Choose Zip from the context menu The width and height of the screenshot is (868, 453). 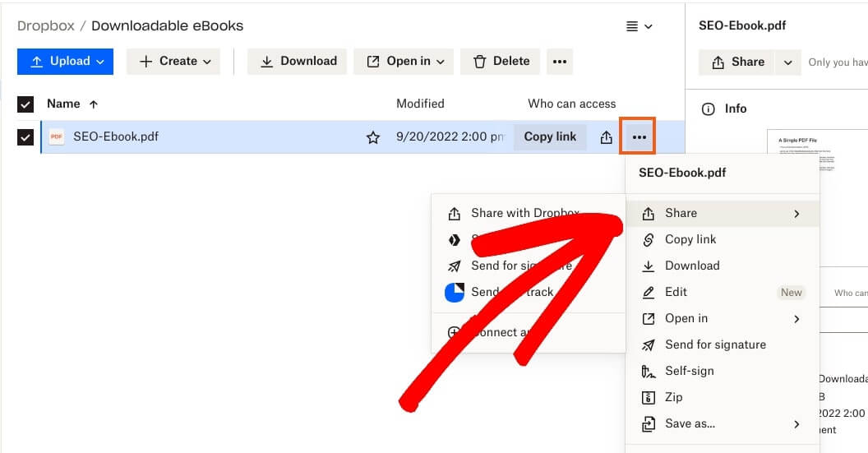722,397
